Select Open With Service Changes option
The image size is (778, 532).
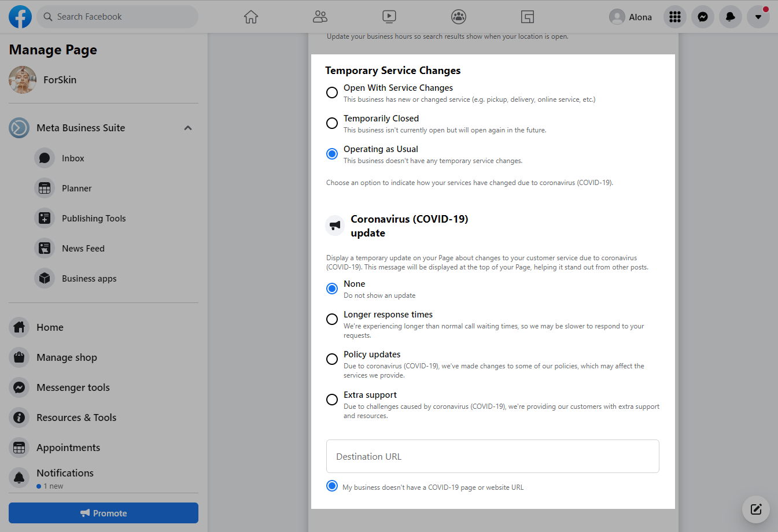click(x=332, y=93)
